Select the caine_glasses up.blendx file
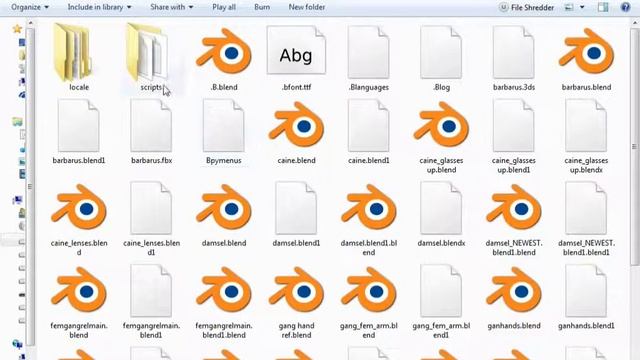The height and width of the screenshot is (360, 640). (586, 136)
